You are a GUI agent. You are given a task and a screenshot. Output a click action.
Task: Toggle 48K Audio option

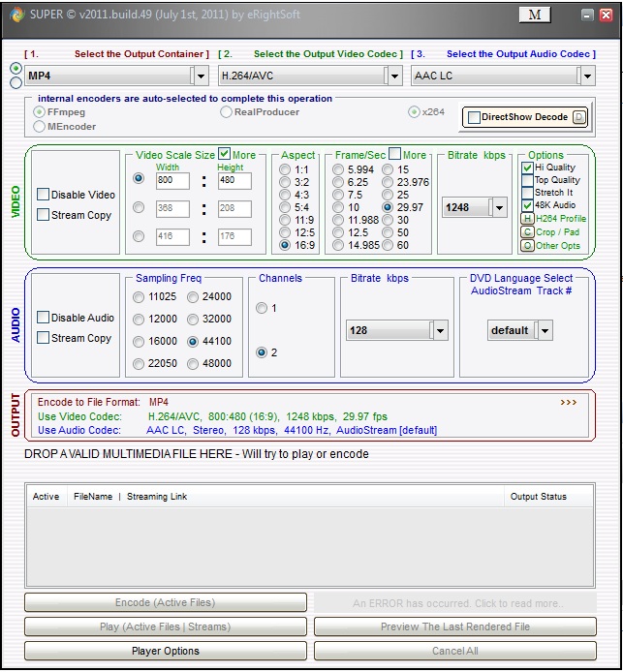(x=527, y=205)
